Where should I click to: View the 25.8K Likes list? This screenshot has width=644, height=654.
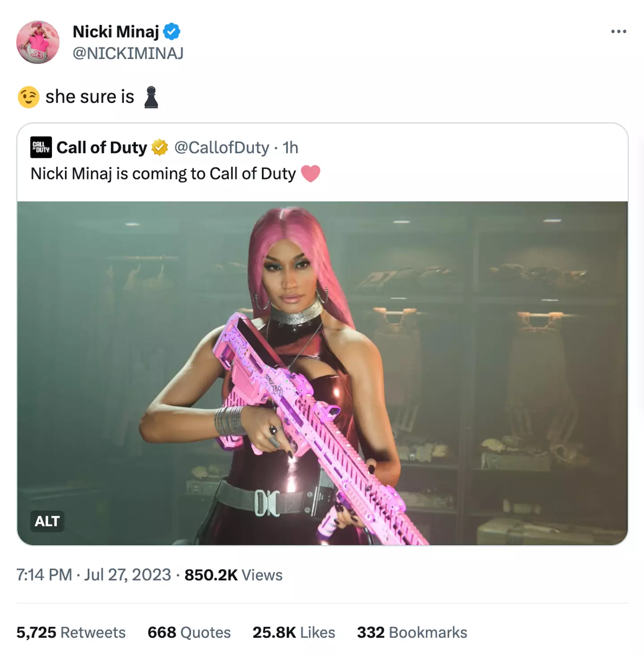[294, 633]
